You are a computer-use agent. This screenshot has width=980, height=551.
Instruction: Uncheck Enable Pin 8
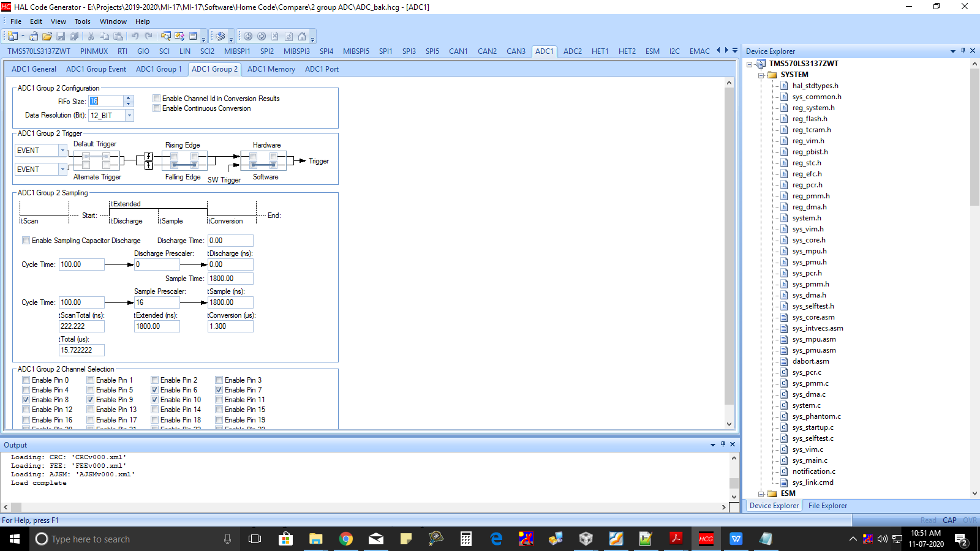[26, 400]
